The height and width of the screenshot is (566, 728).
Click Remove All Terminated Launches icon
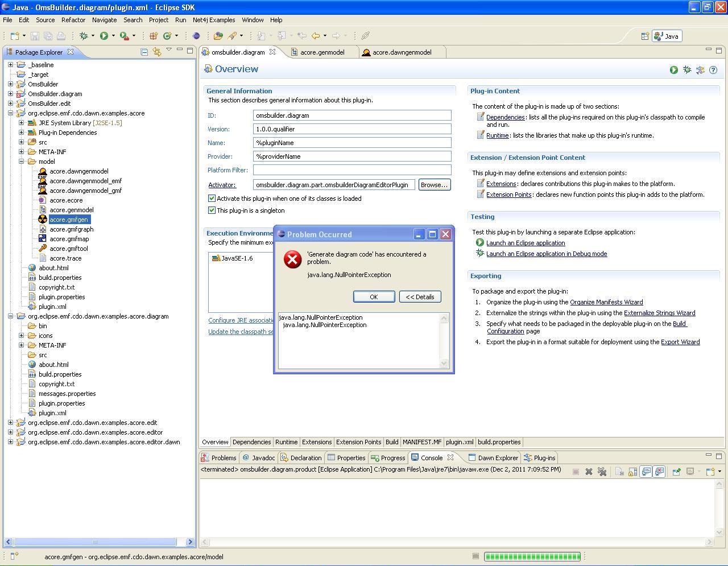point(602,472)
